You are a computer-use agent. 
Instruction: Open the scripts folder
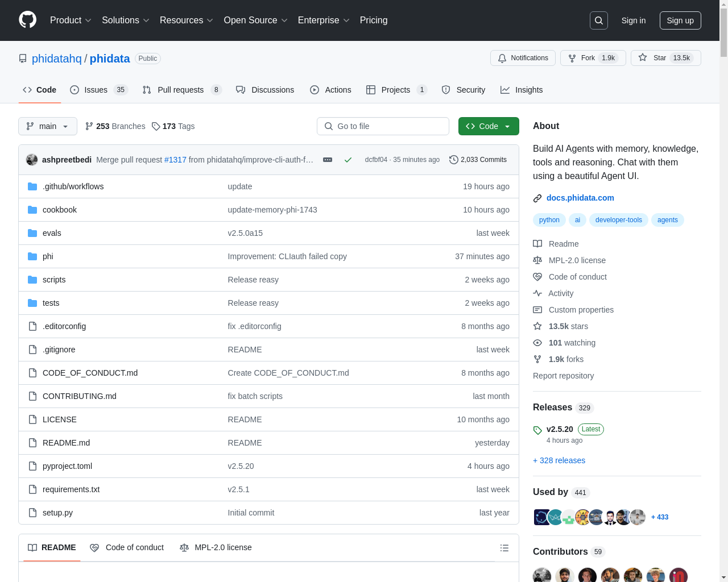click(x=54, y=280)
